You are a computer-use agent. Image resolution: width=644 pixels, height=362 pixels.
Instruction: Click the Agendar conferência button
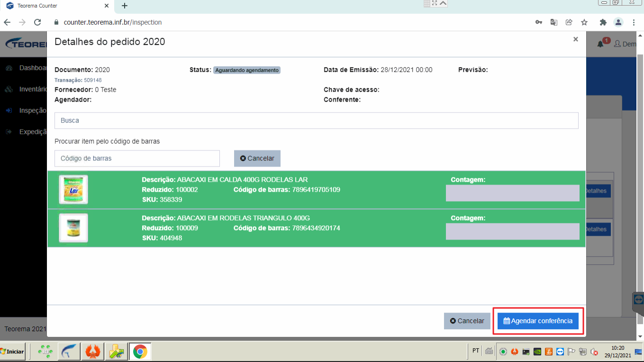538,321
